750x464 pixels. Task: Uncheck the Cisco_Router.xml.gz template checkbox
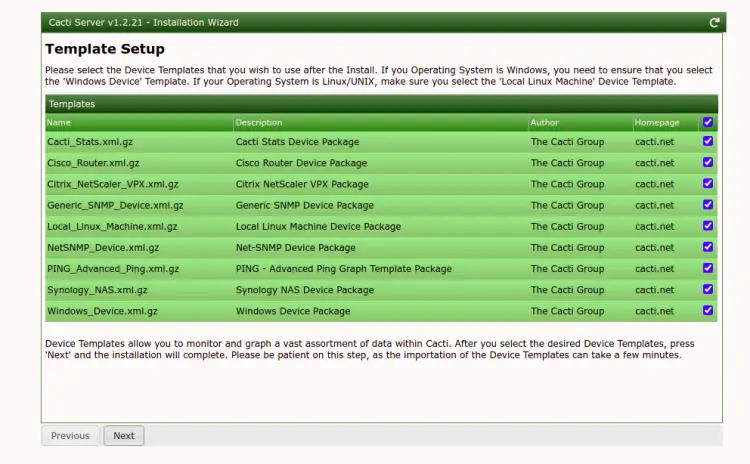(x=708, y=162)
